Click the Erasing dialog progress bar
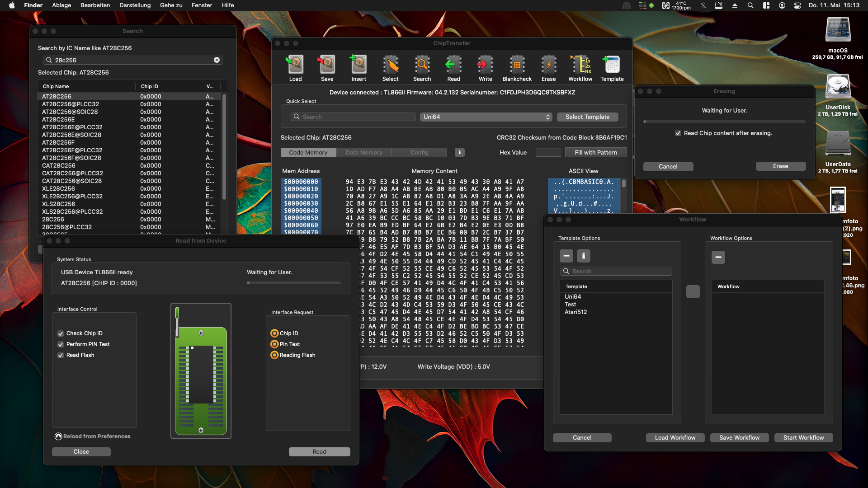 click(724, 122)
